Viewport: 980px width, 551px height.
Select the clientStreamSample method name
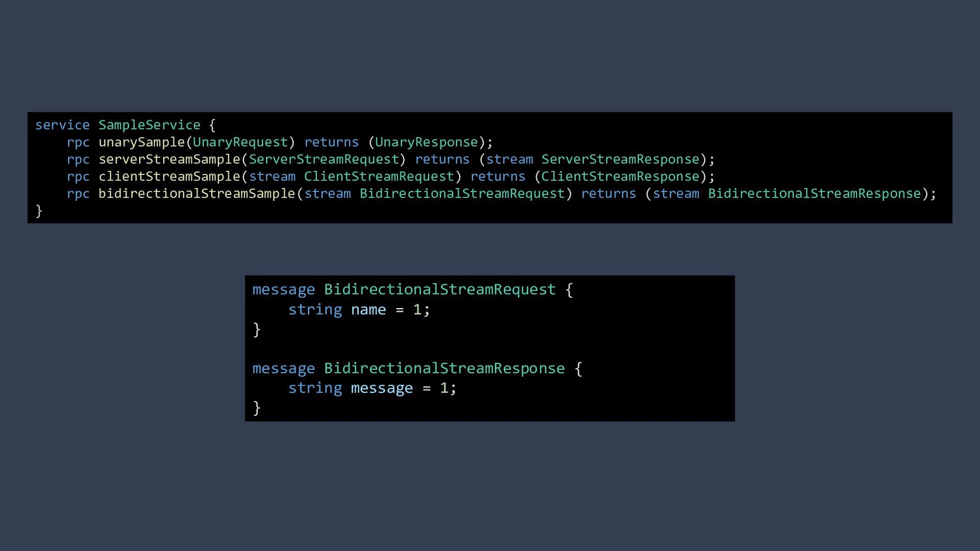[x=169, y=177]
